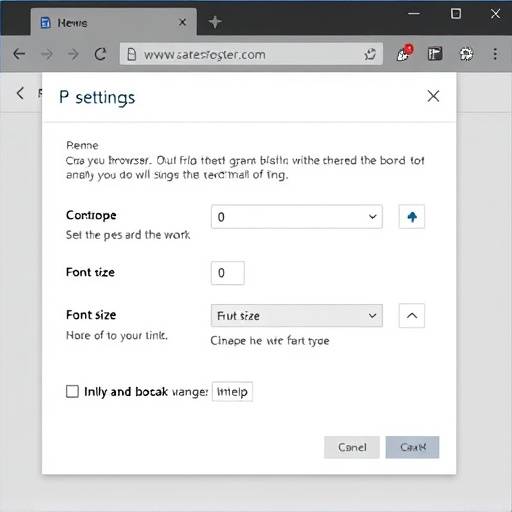Click the 'Cinape he wre fart tyoe' hint text
The width and height of the screenshot is (512, 512).
(x=270, y=341)
